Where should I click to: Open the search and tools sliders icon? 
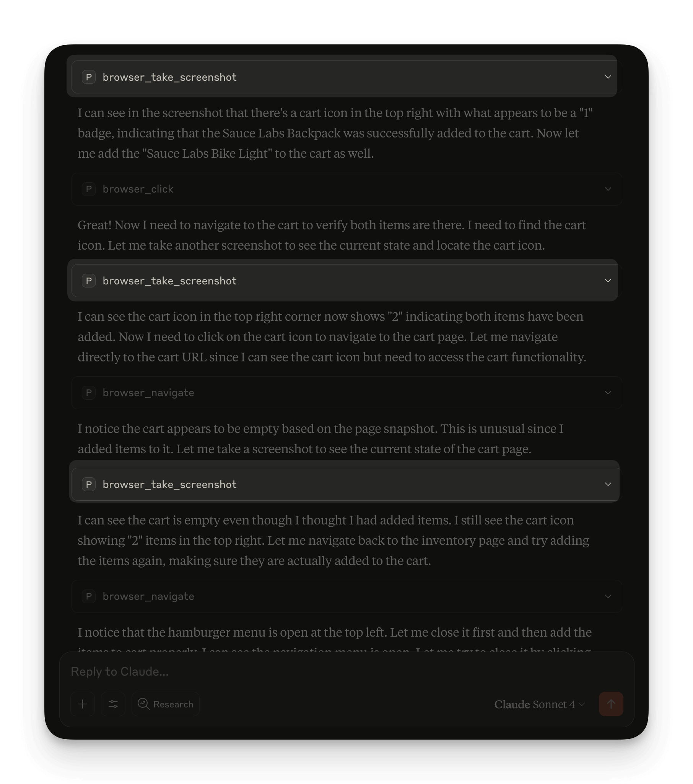tap(113, 704)
